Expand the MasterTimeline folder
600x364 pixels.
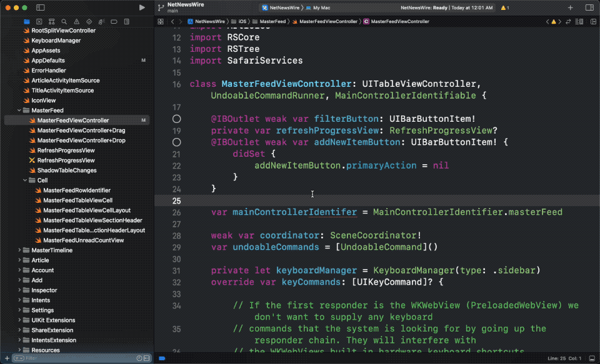19,250
